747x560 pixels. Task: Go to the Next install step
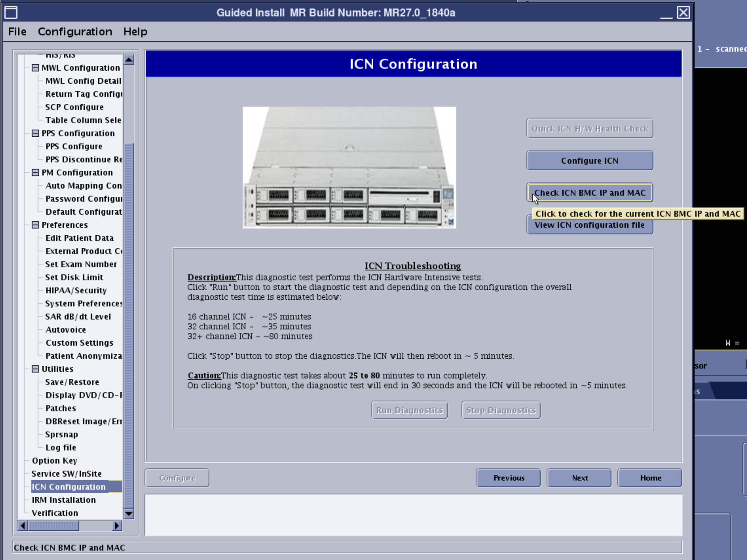coord(579,478)
